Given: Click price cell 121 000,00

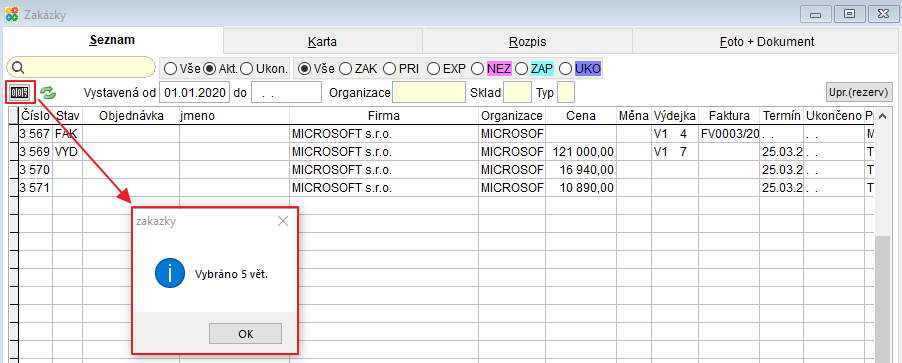Looking at the screenshot, I should tap(580, 152).
